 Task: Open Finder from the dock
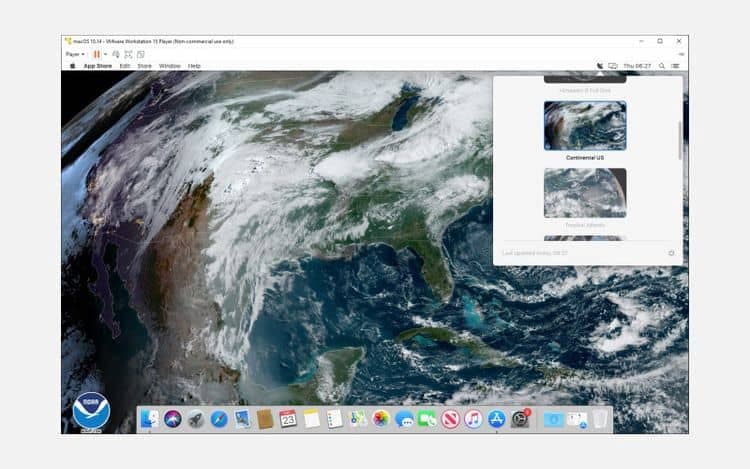[x=150, y=419]
